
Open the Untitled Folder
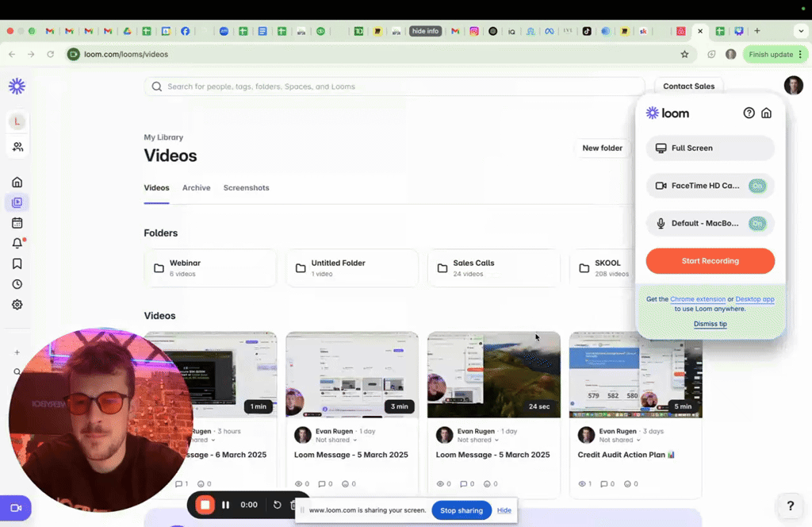click(x=352, y=268)
